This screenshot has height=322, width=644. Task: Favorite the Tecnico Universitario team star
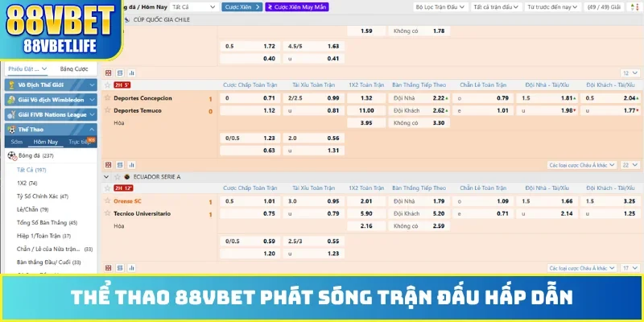(x=108, y=213)
